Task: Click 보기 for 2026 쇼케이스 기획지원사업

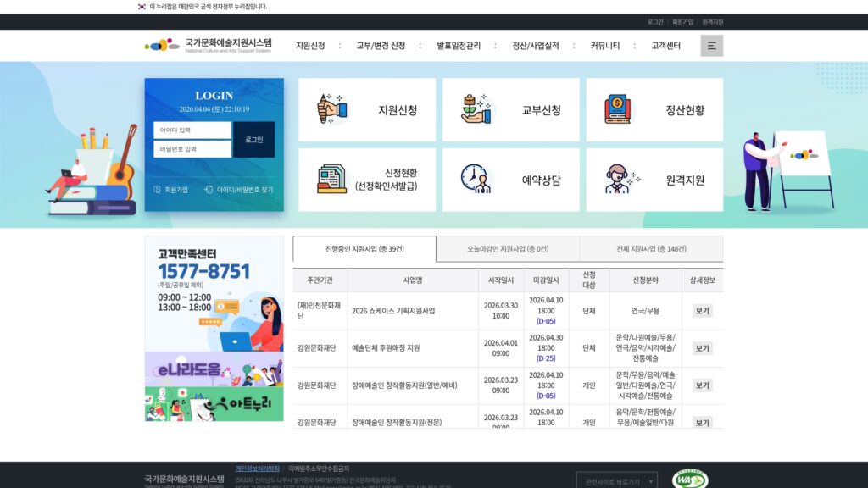Action: [702, 312]
